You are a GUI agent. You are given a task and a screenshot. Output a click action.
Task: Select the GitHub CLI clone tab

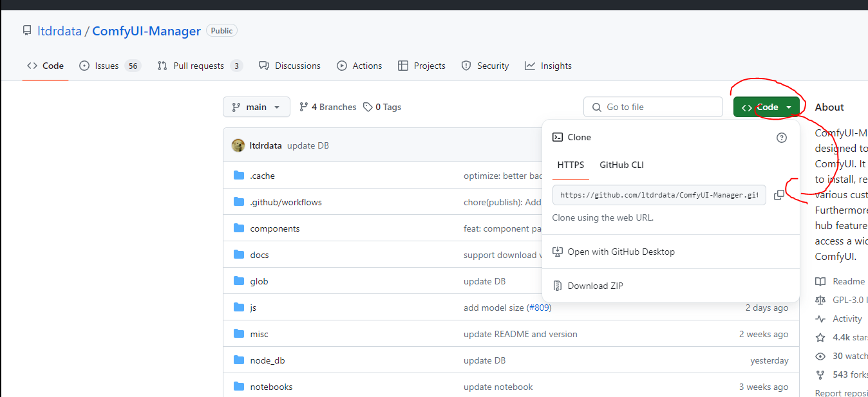coord(621,165)
